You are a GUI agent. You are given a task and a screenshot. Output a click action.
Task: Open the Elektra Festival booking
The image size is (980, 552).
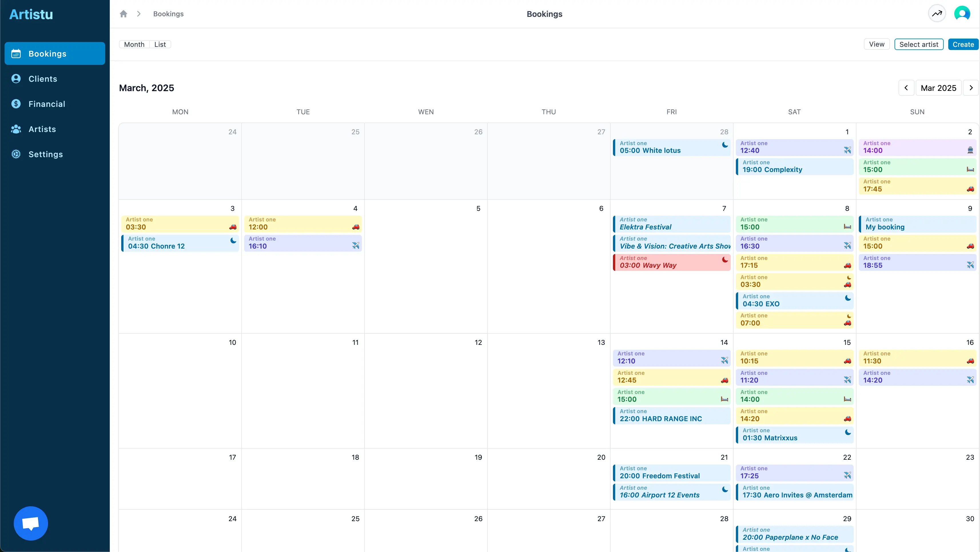[672, 223]
